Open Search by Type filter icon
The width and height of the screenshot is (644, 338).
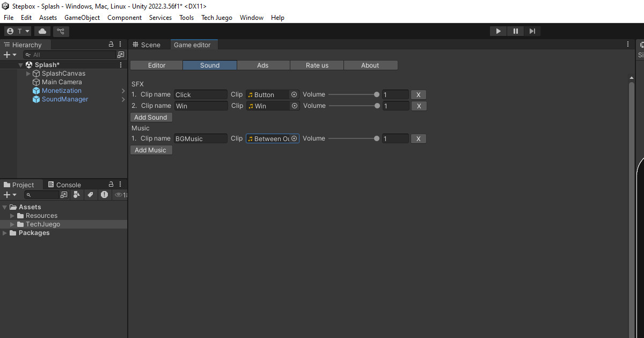click(x=77, y=195)
